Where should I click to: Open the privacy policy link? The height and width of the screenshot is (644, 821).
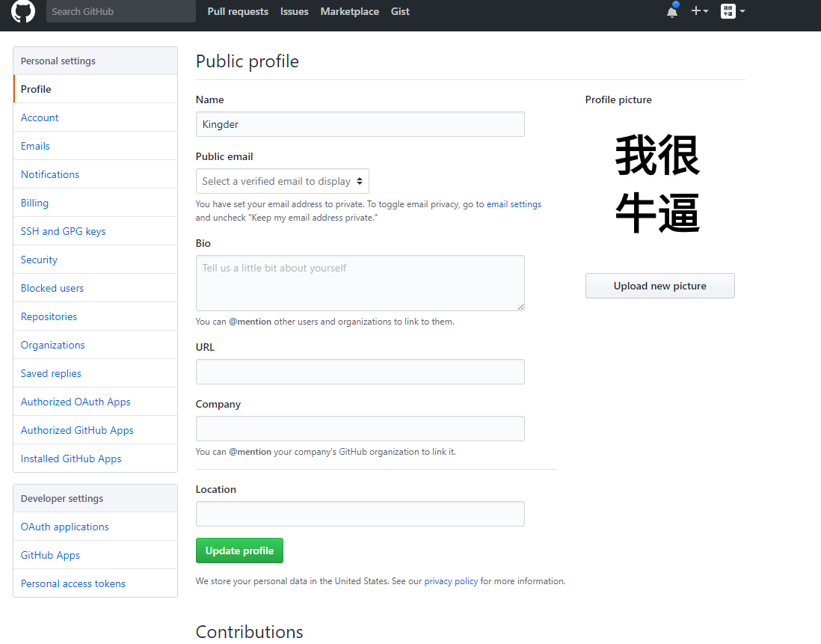451,581
